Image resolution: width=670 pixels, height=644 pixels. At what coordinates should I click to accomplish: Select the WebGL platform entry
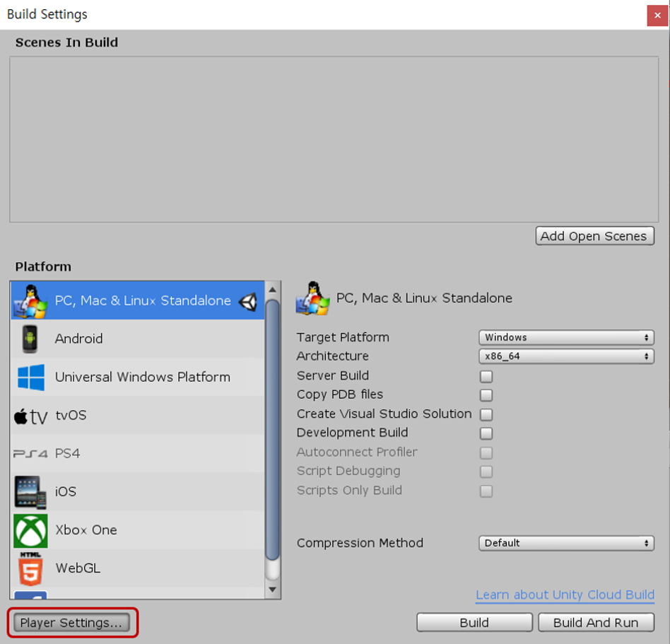click(x=137, y=568)
